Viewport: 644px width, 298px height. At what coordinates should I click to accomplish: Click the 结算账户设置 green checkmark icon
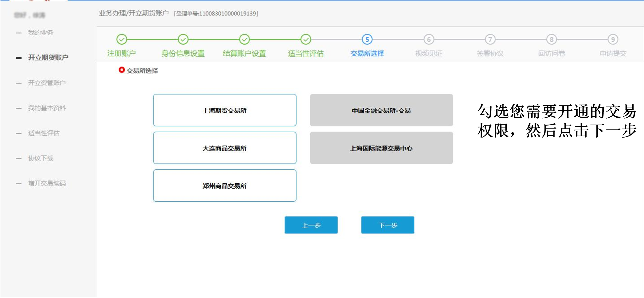click(244, 39)
